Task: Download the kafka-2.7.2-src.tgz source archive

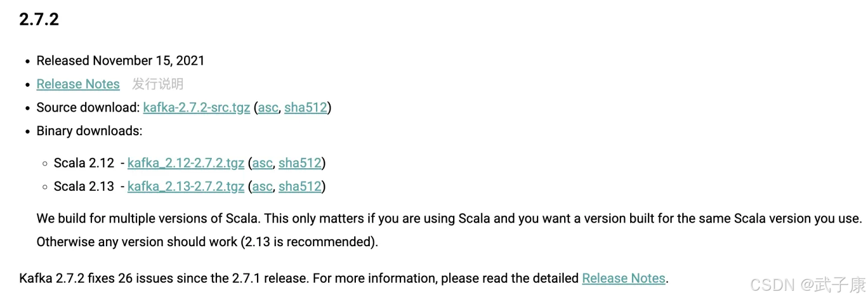Action: click(x=196, y=108)
